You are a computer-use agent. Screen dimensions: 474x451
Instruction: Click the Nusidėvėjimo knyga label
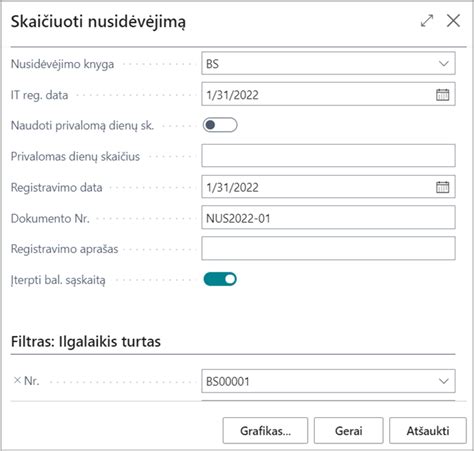click(62, 64)
